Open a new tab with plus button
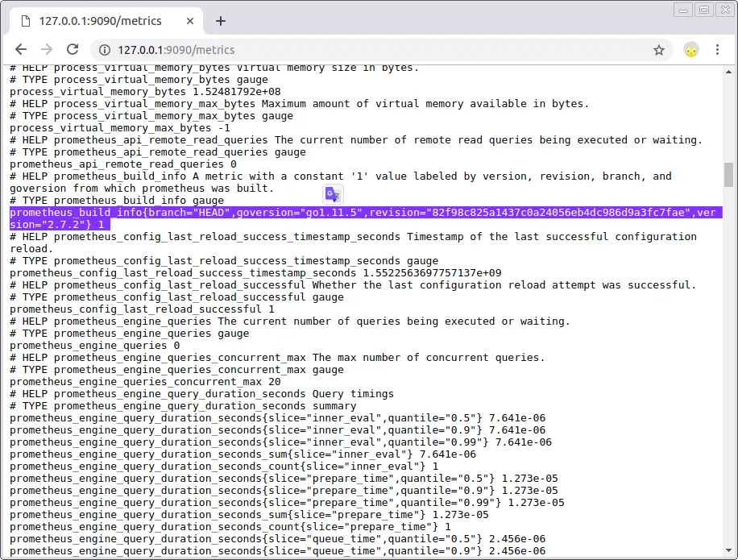 tap(221, 21)
